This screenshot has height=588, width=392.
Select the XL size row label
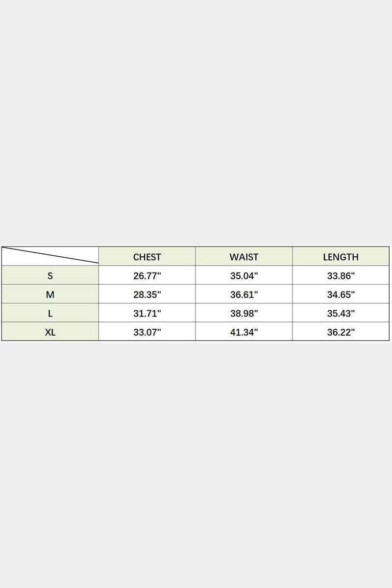click(x=50, y=332)
